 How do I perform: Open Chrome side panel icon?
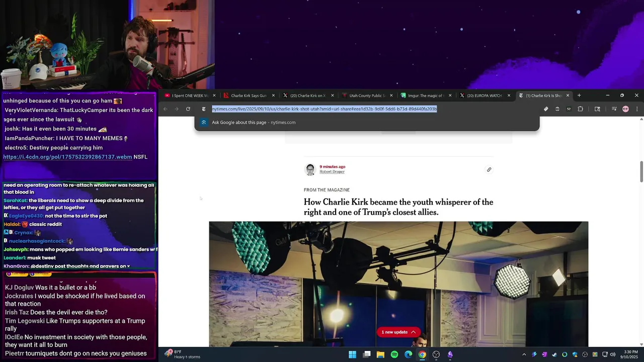click(597, 109)
